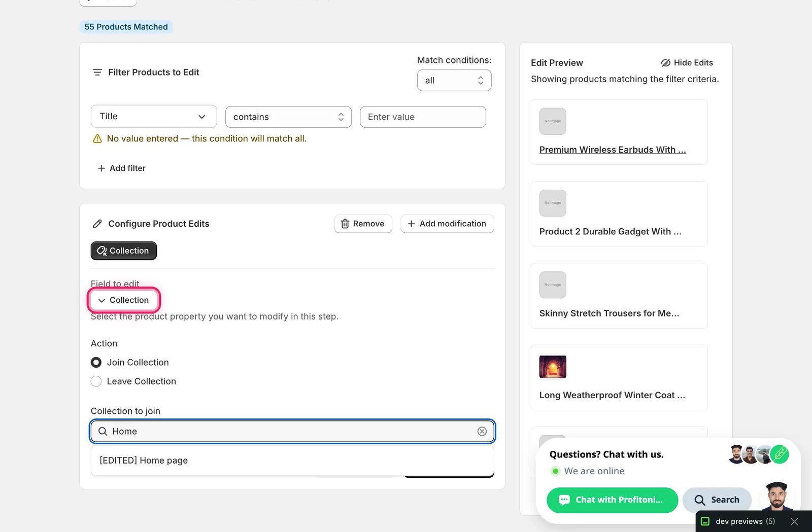Click the magnifier icon in collection search
Screen dimensions: 812x532
pyautogui.click(x=103, y=431)
